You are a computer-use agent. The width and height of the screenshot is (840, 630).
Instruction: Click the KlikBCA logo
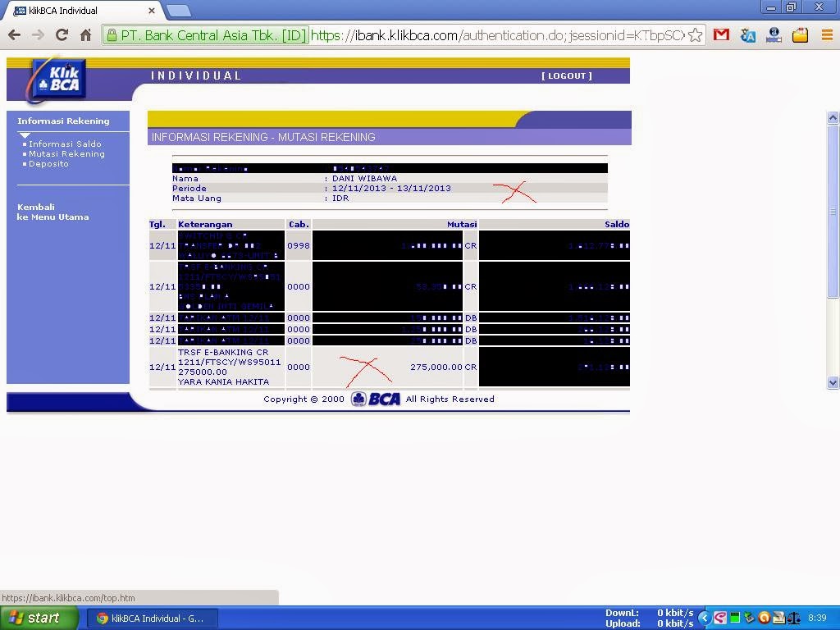(58, 80)
